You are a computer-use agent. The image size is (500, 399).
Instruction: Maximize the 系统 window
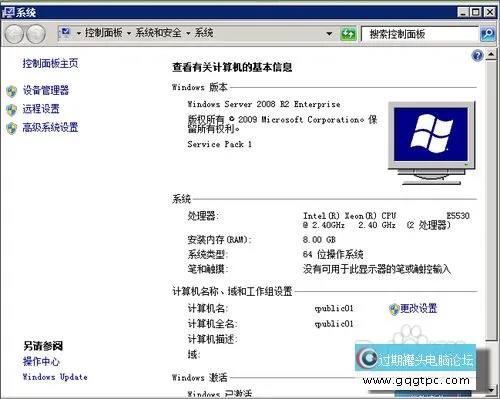click(x=476, y=13)
